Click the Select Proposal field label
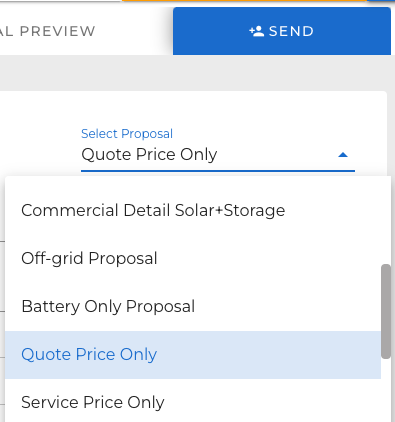Screen dimensions: 395x422 point(127,134)
